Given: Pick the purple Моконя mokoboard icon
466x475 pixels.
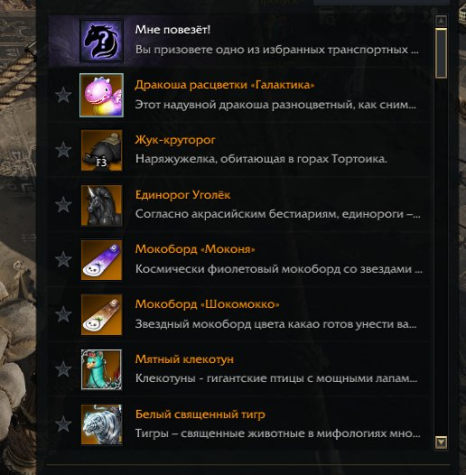Looking at the screenshot, I should 102,260.
